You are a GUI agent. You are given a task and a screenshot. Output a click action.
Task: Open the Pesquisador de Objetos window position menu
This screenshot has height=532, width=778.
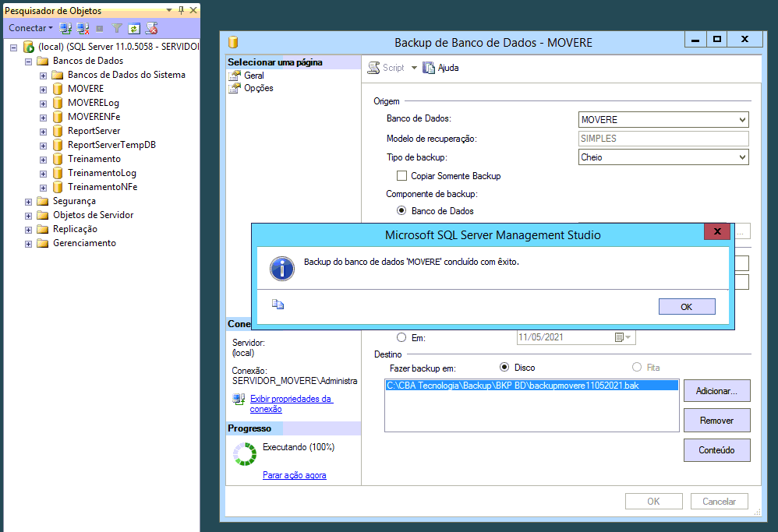tap(168, 10)
